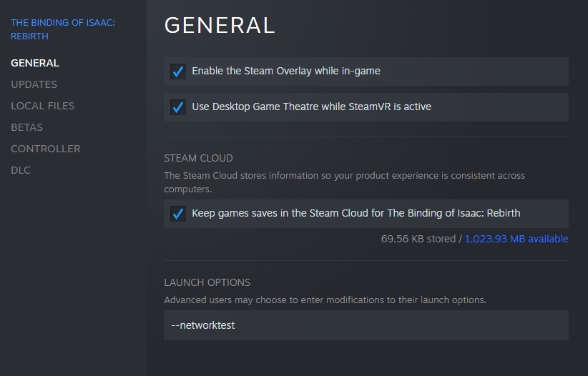
Task: Click the STEAM CLOUD section heading
Action: 198,158
